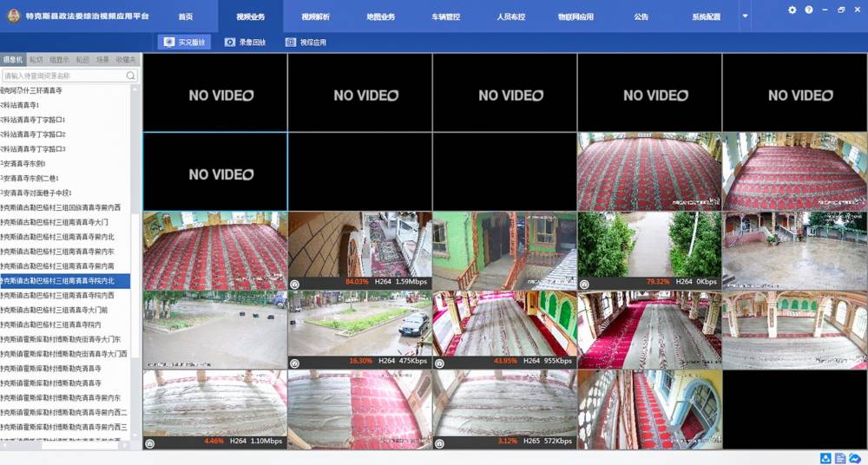Click the help question mark icon
The height and width of the screenshot is (465, 868).
pos(809,10)
